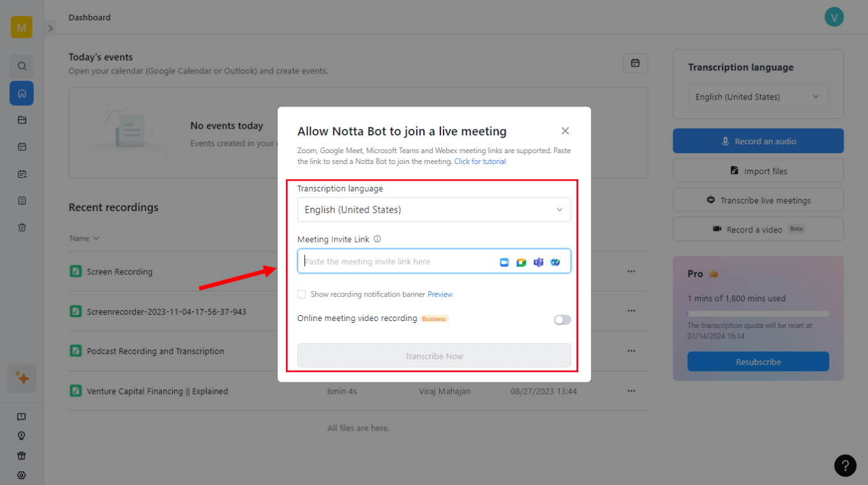Open Click for tutorial link
The width and height of the screenshot is (868, 485).
coord(480,161)
